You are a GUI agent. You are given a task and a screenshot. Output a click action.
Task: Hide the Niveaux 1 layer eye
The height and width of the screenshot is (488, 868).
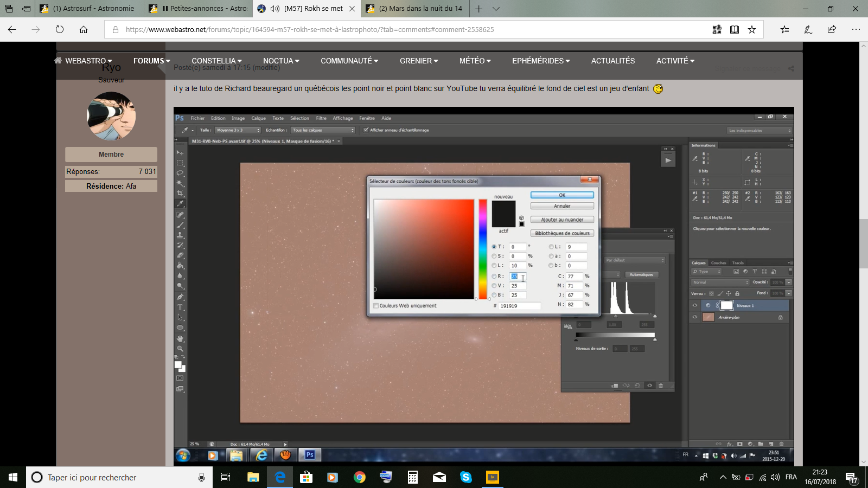coord(695,305)
